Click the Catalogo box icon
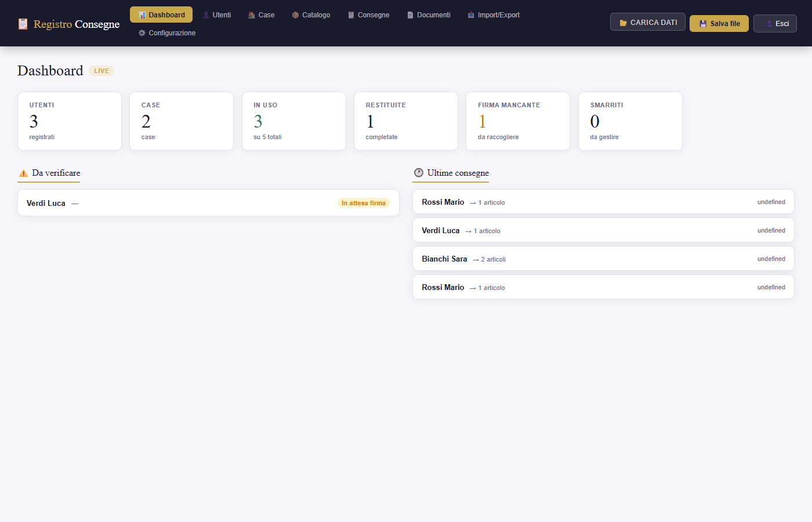Viewport: 812px width, 522px height. tap(295, 15)
